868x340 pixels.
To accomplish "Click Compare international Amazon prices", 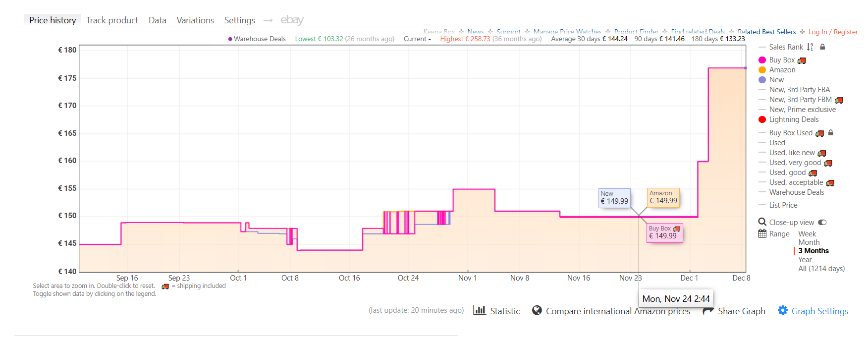I will click(x=618, y=311).
